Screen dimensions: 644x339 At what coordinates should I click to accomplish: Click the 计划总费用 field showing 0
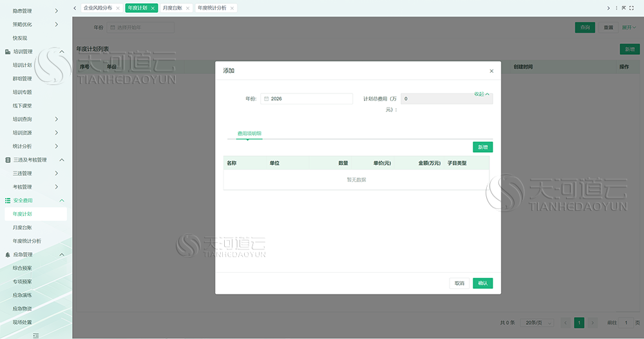[447, 99]
